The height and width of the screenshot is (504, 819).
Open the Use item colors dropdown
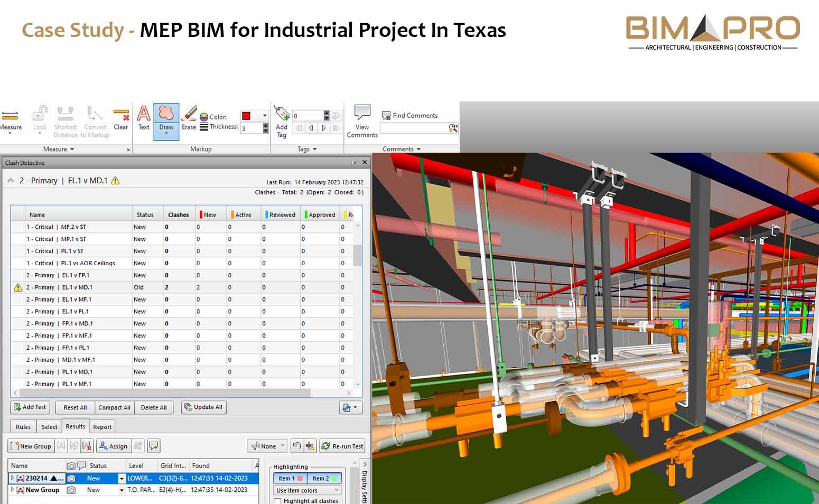(x=306, y=490)
